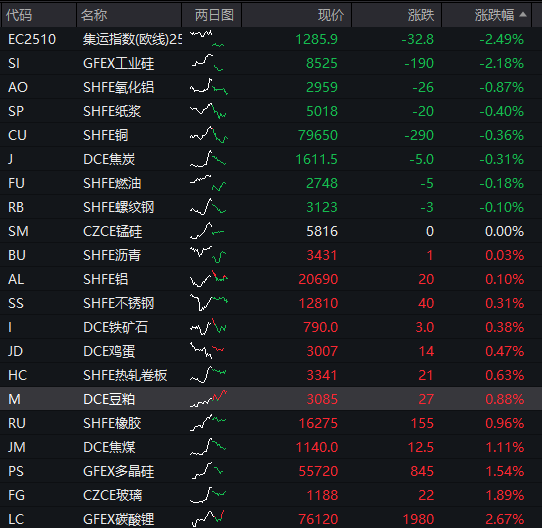Select the name SHFE纸浆
This screenshot has width=542, height=528.
pos(112,111)
